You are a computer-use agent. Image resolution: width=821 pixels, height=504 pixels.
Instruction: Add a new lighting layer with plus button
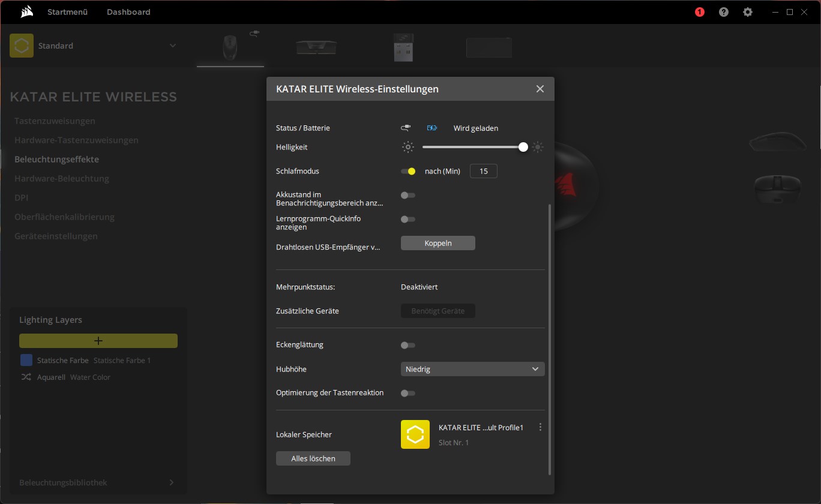click(x=98, y=341)
